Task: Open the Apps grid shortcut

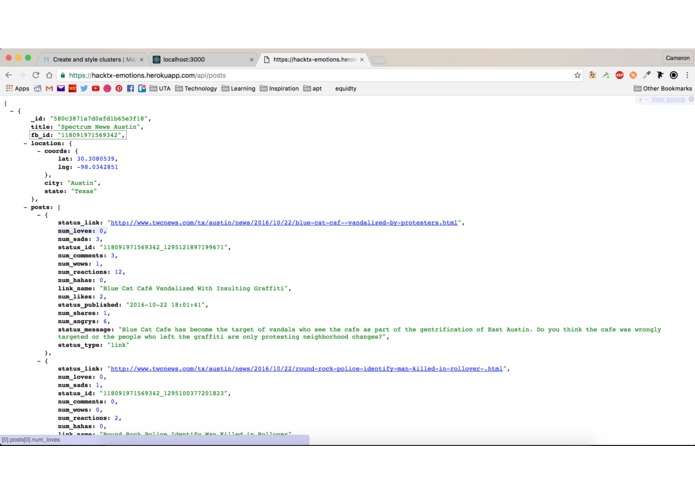Action: [x=17, y=89]
